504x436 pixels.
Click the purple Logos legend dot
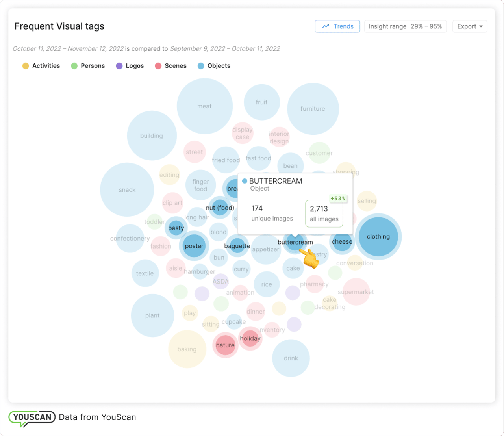point(119,66)
